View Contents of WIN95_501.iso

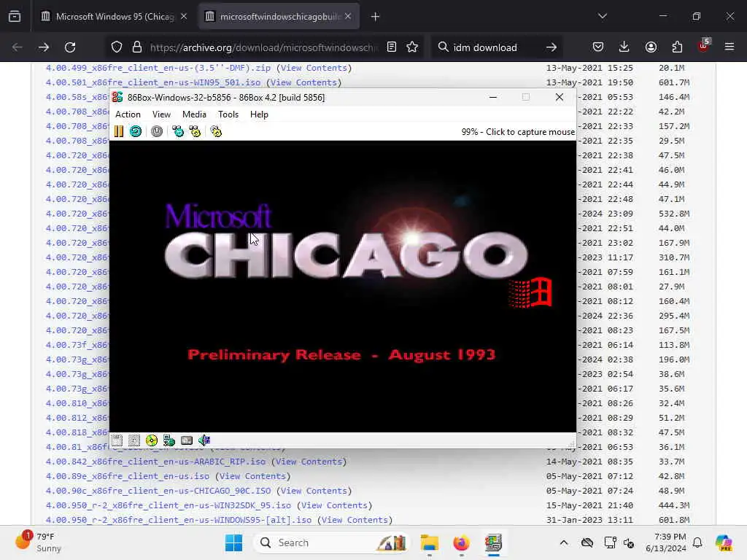[x=303, y=82]
